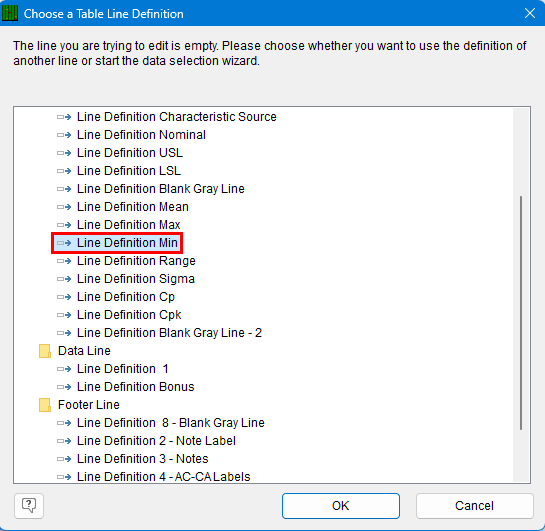Choose Line Definition Sigma
The height and width of the screenshot is (531, 545).
coord(136,279)
